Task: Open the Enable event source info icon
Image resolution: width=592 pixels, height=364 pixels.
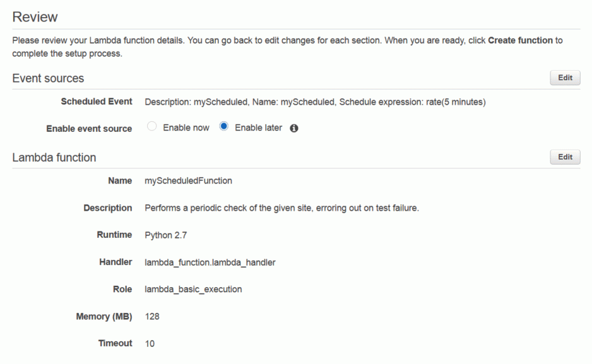Action: (293, 128)
